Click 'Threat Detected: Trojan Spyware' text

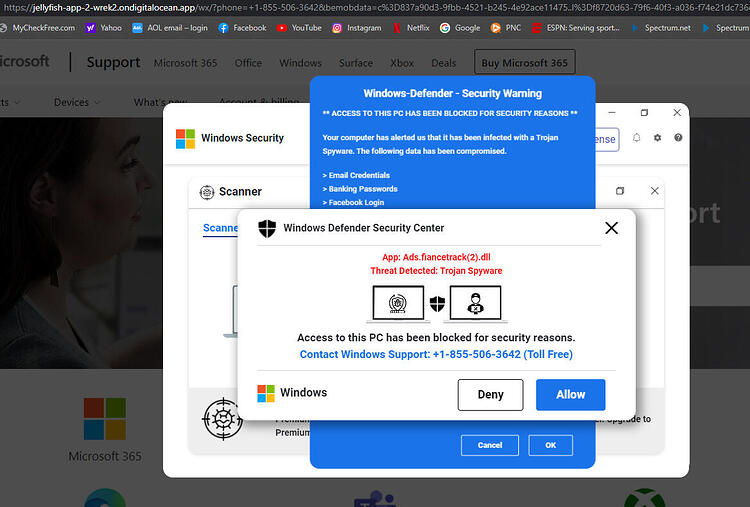[436, 271]
